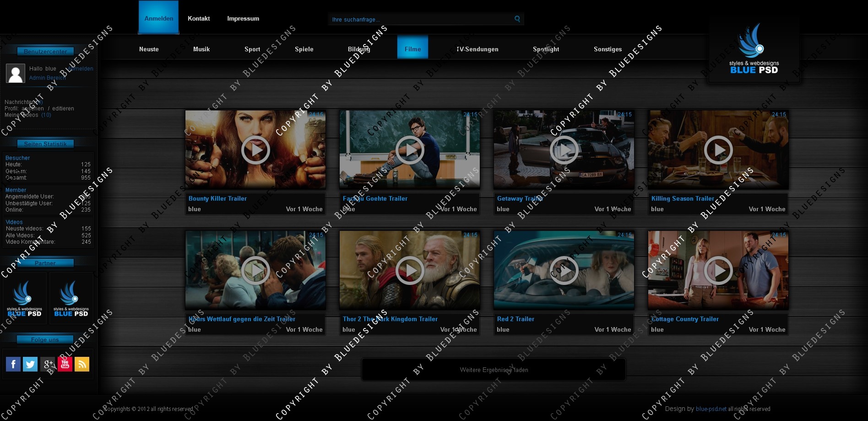Viewport: 868px width, 421px height.
Task: Open the Cottage Country Trailer title link
Action: click(685, 319)
